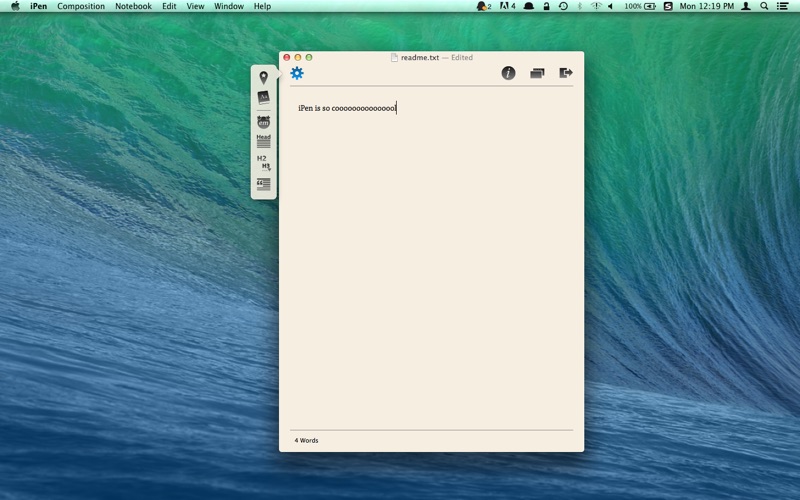Open the info panel icon

coord(508,73)
